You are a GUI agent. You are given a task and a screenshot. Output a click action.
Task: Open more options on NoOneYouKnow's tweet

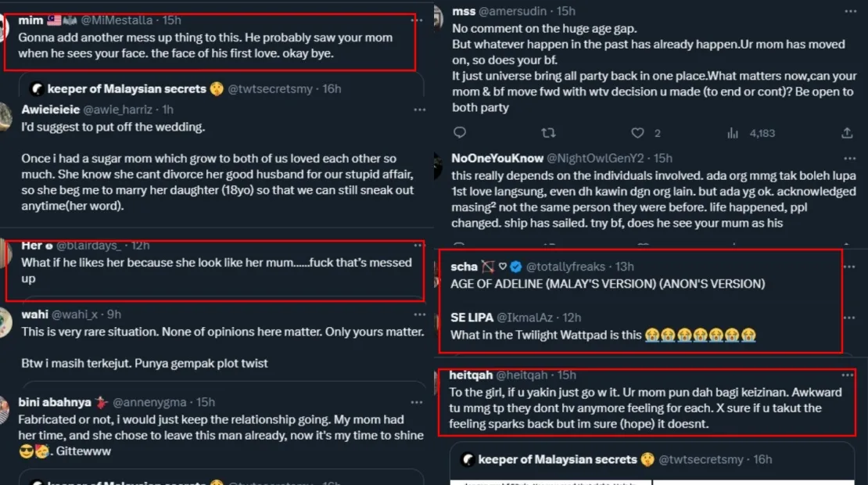[850, 158]
